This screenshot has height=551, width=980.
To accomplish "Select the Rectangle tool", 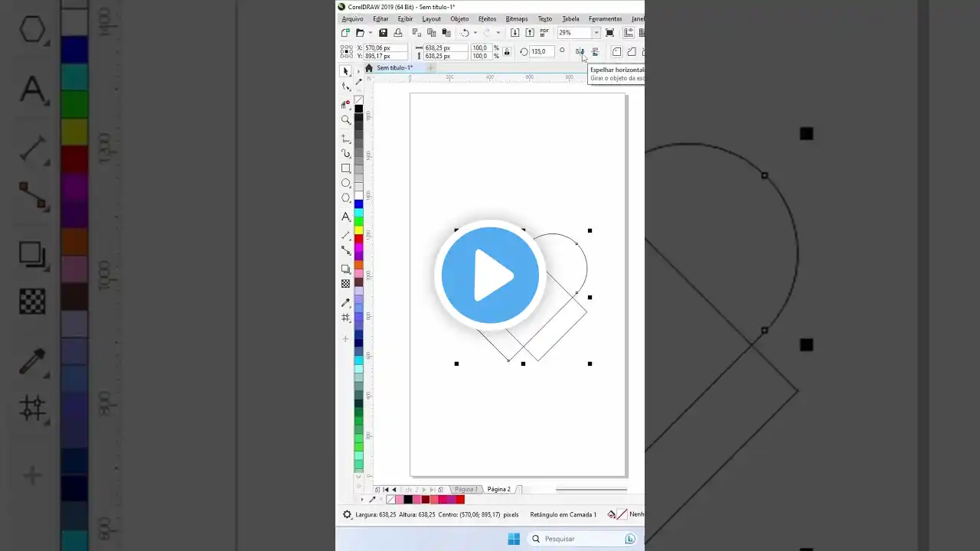I will coord(345,168).
